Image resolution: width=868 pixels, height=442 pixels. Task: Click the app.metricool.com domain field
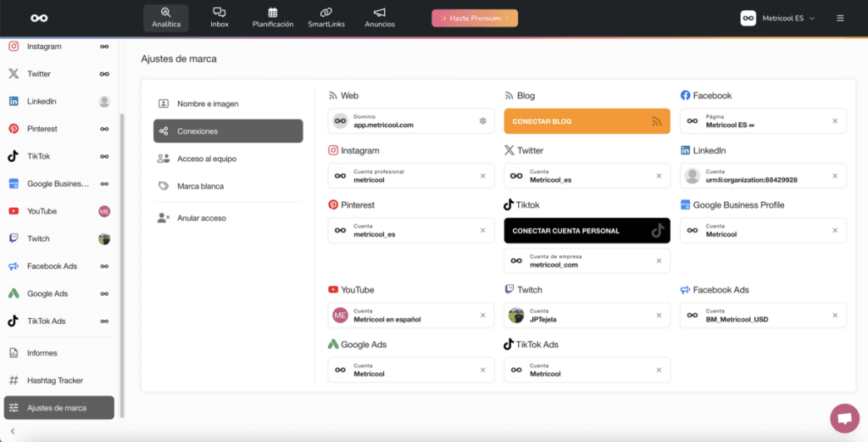(x=411, y=120)
